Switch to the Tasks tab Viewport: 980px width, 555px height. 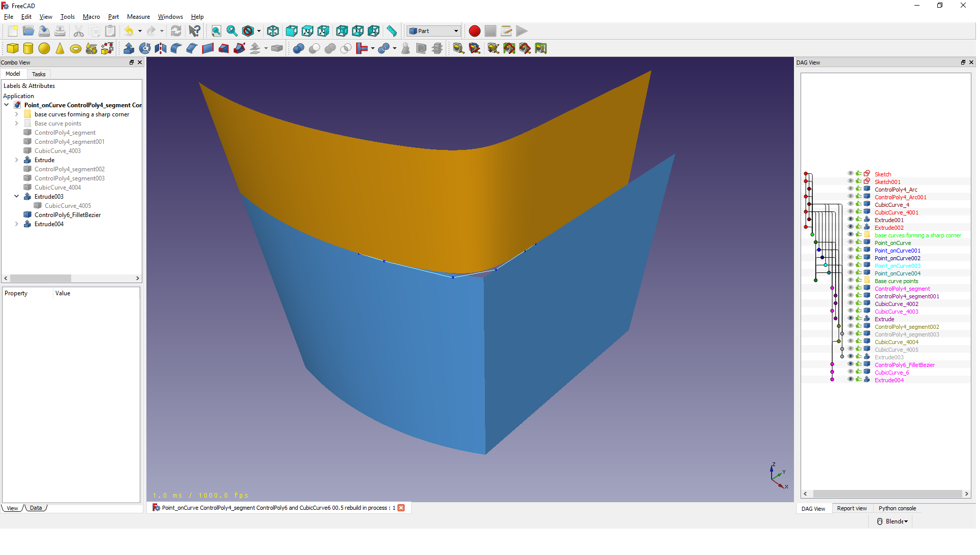point(39,74)
